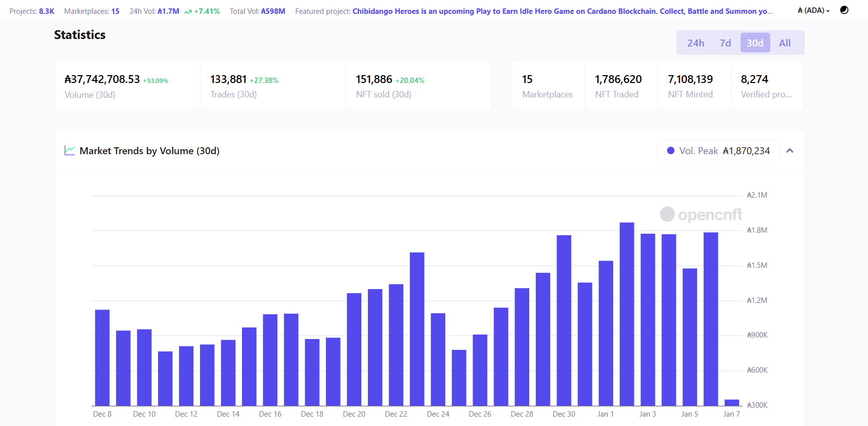Click the +27.38% trades change value
This screenshot has height=426, width=868.
point(264,80)
